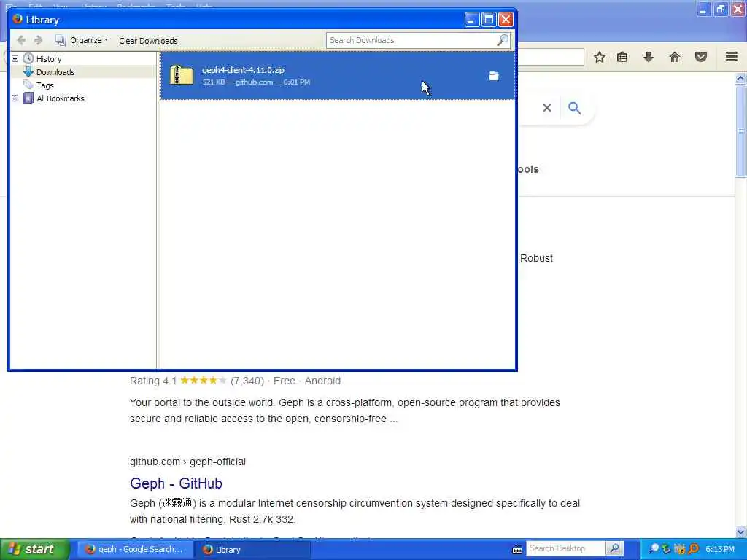Clear Google search box with X

pyautogui.click(x=547, y=108)
